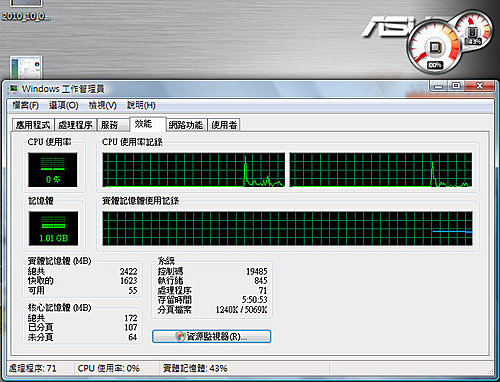Open the 檔案(F) menu
The height and width of the screenshot is (382, 500).
point(26,105)
